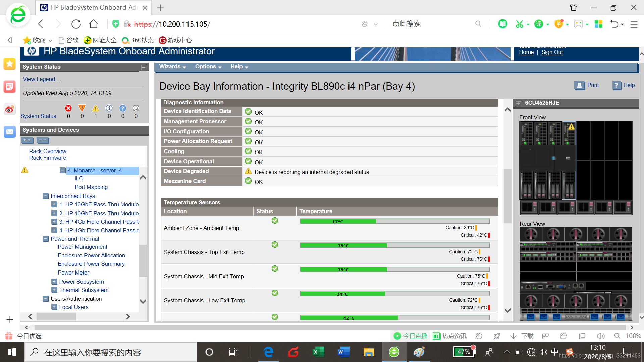Click the green OK icon for Mezzanine Card
The height and width of the screenshot is (362, 644).
coord(249,181)
